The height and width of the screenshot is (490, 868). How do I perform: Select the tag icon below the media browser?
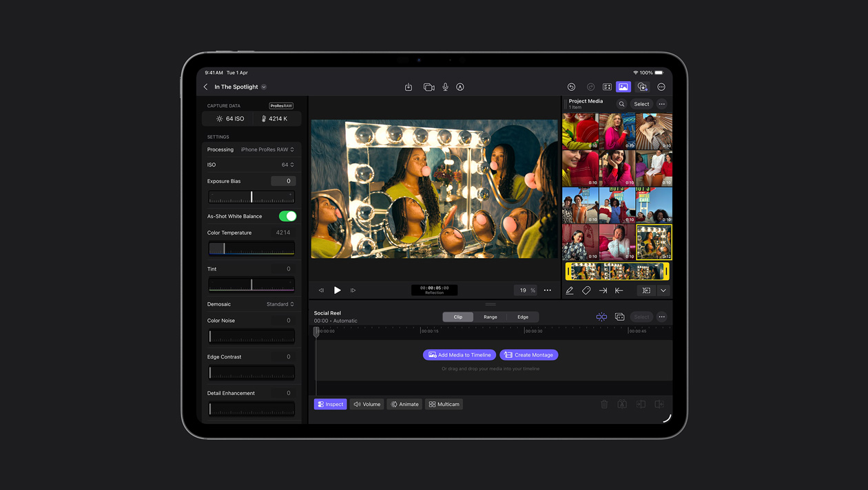pos(586,290)
